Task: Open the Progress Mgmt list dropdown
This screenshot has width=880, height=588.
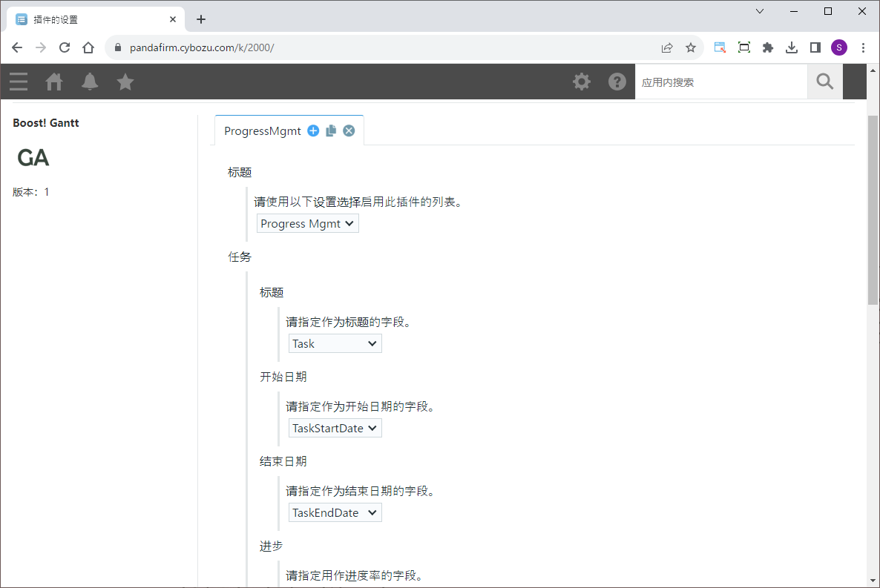Action: point(308,224)
